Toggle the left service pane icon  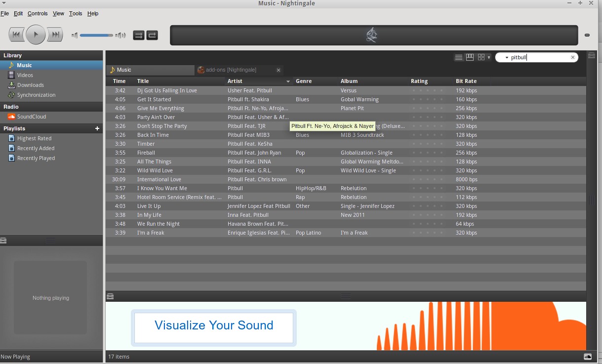click(4, 241)
